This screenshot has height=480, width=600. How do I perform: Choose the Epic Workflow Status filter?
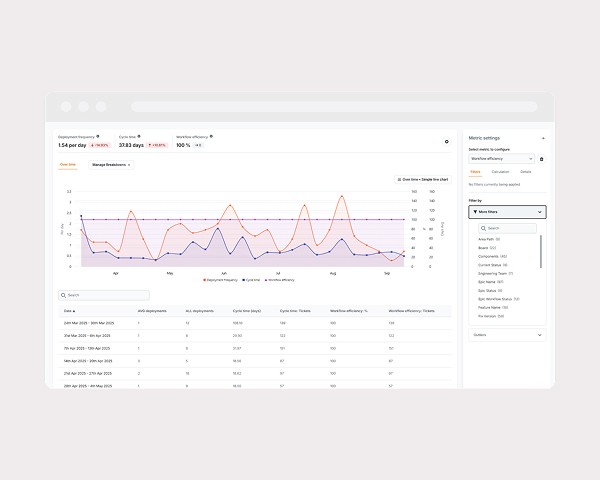coord(499,299)
